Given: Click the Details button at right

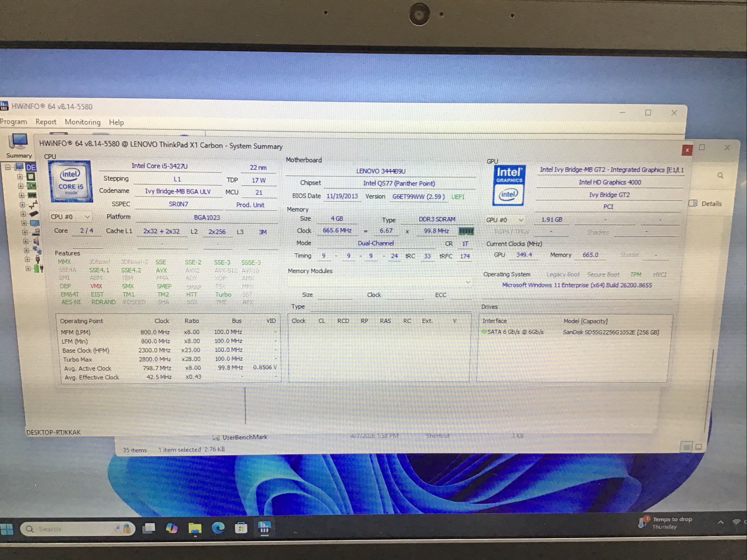Looking at the screenshot, I should [705, 203].
